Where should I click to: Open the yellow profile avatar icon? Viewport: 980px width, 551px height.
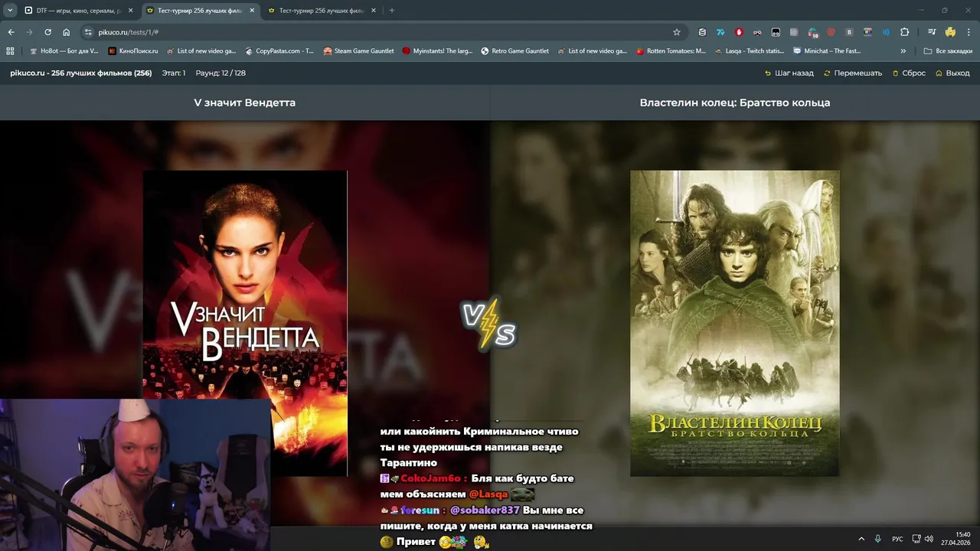click(x=950, y=32)
